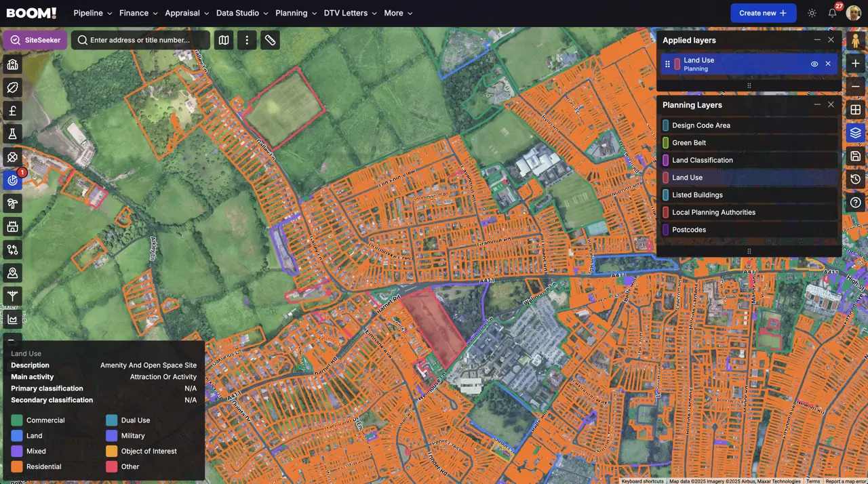This screenshot has height=484, width=868.
Task: Open the pound sign pricing icon in sidebar
Action: tap(12, 110)
